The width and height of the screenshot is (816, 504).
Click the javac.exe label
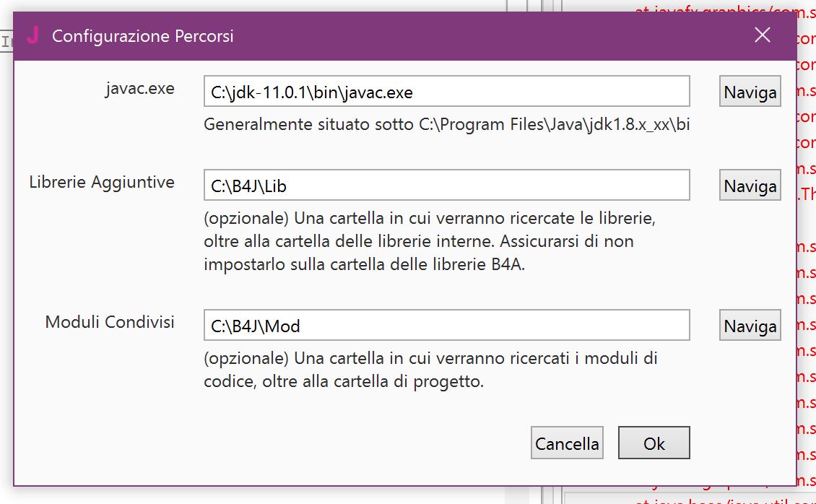[139, 89]
